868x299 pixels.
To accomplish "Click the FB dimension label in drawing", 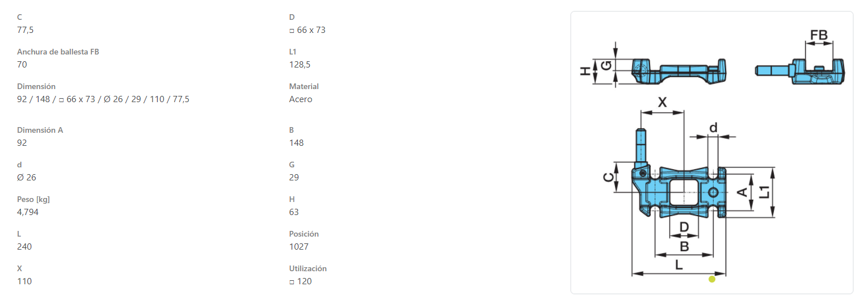I will tap(819, 35).
